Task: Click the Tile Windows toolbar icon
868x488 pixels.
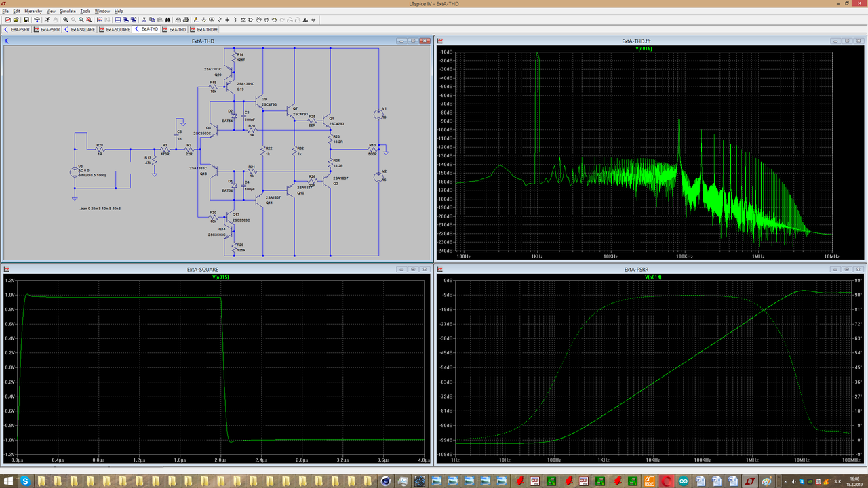Action: pyautogui.click(x=117, y=20)
